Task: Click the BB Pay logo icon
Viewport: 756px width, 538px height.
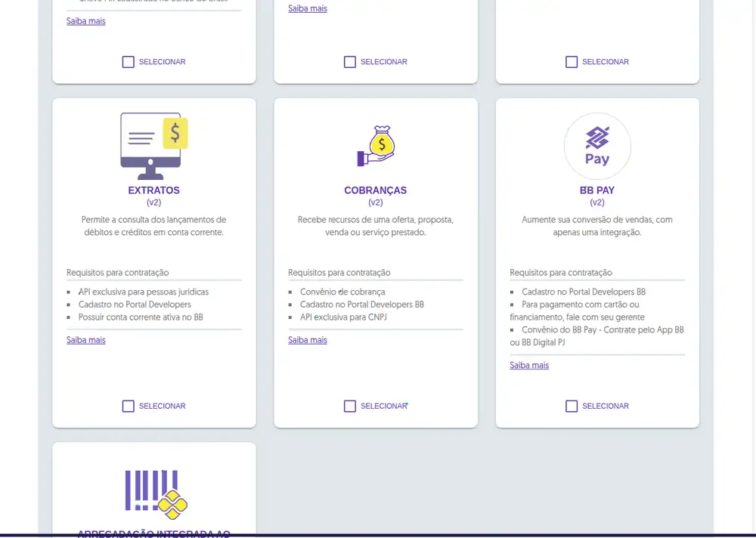Action: pos(597,146)
